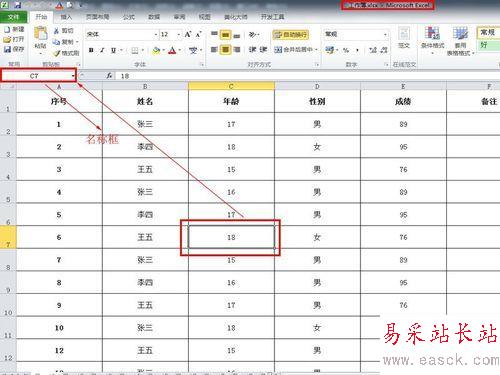
Task: Toggle Wrap Text (自动换行) button
Action: tap(291, 35)
